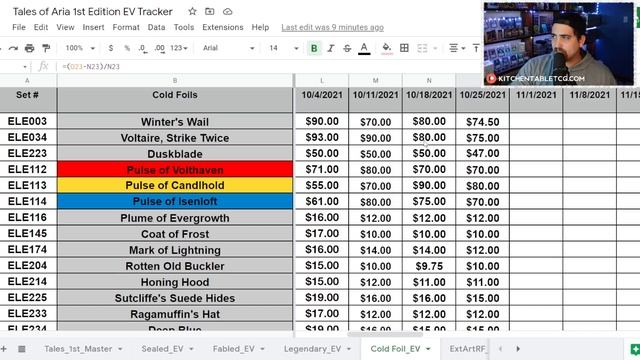Open the View menu
Image resolution: width=640 pixels, height=360 pixels.
point(65,27)
